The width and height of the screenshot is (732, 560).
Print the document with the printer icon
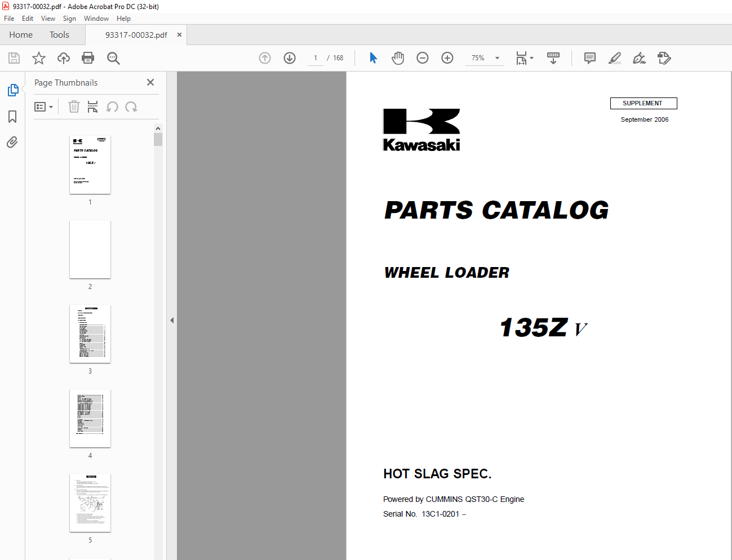(88, 58)
